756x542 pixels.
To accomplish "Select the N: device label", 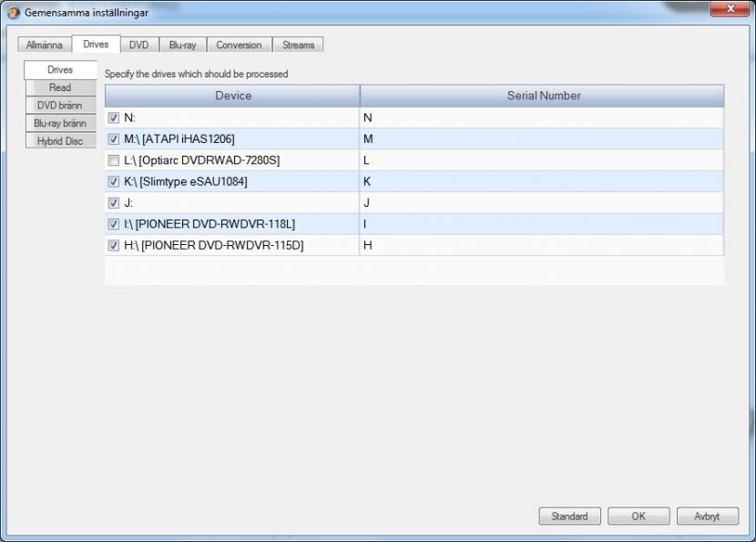I will (129, 118).
